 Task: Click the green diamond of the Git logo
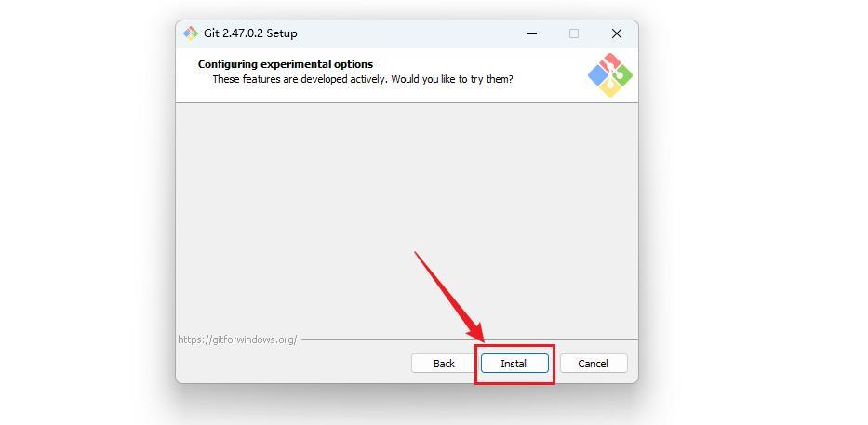(x=622, y=75)
